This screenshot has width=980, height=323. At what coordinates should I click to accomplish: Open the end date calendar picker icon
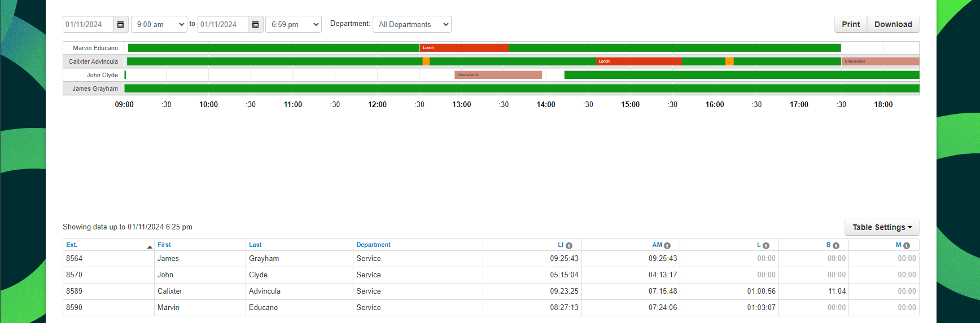[x=255, y=24]
